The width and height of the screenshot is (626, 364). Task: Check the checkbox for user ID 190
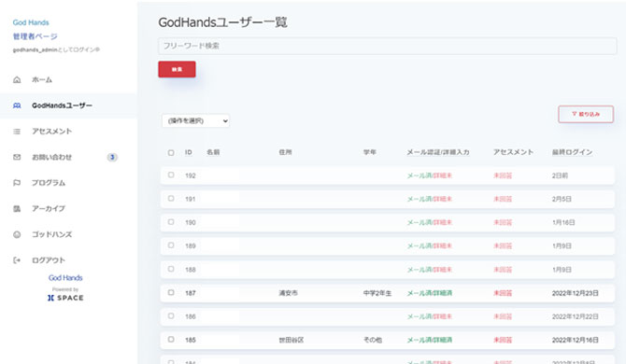(x=171, y=222)
